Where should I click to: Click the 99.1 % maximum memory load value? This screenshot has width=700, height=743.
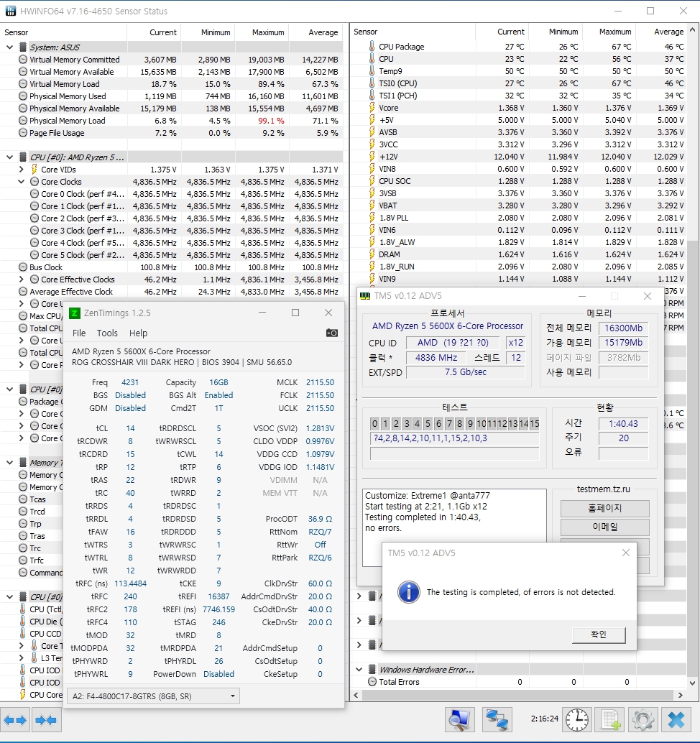tap(271, 121)
